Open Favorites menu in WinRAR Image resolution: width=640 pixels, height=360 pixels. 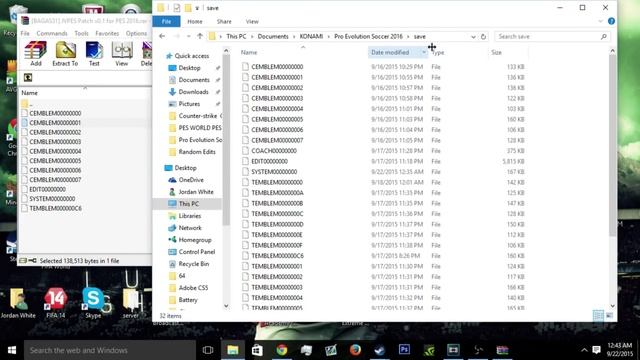tap(107, 33)
